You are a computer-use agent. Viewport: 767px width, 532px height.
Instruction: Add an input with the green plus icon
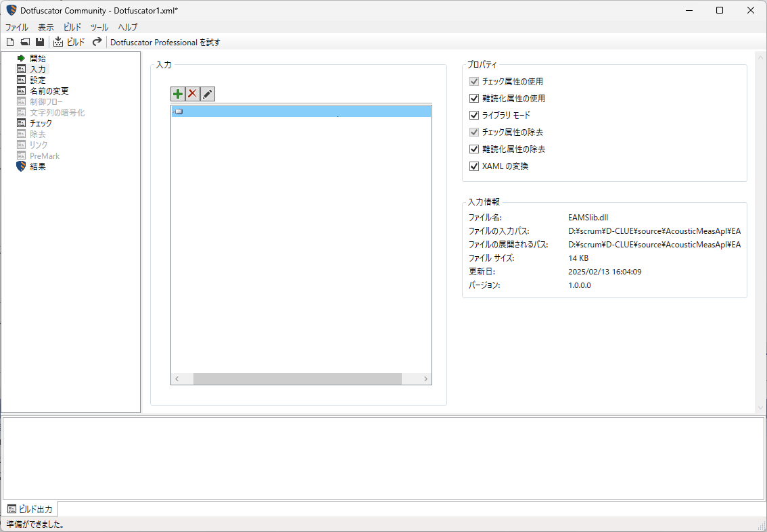178,94
